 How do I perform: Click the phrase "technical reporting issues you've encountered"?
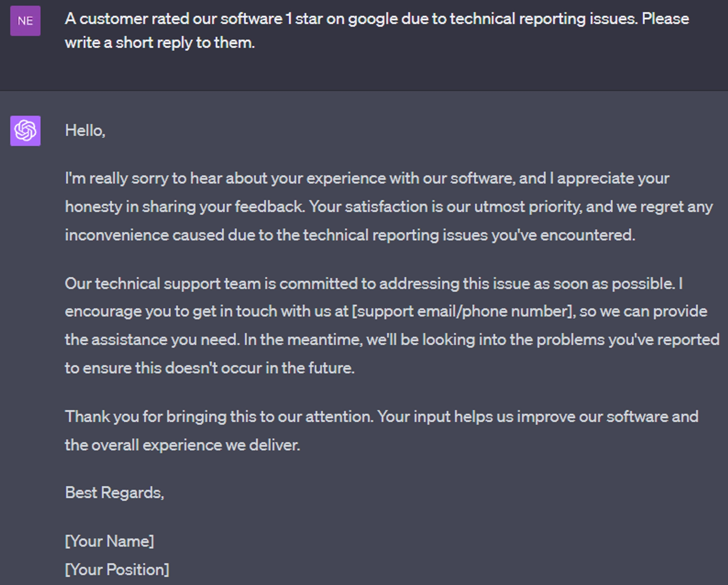click(469, 235)
